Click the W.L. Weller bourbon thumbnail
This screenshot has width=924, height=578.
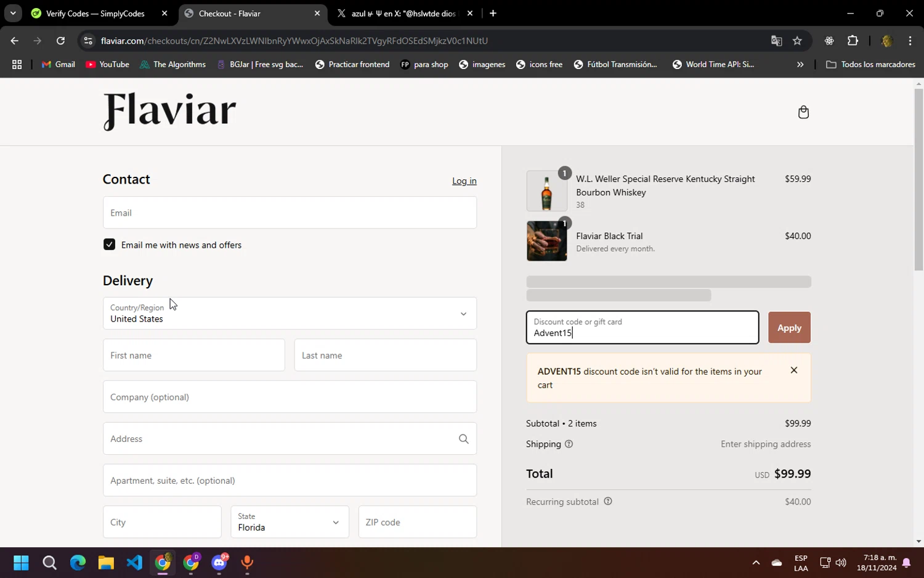click(546, 191)
